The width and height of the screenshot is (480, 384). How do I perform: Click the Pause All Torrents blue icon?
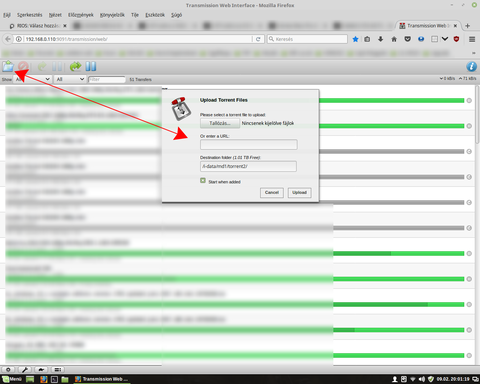pos(91,66)
